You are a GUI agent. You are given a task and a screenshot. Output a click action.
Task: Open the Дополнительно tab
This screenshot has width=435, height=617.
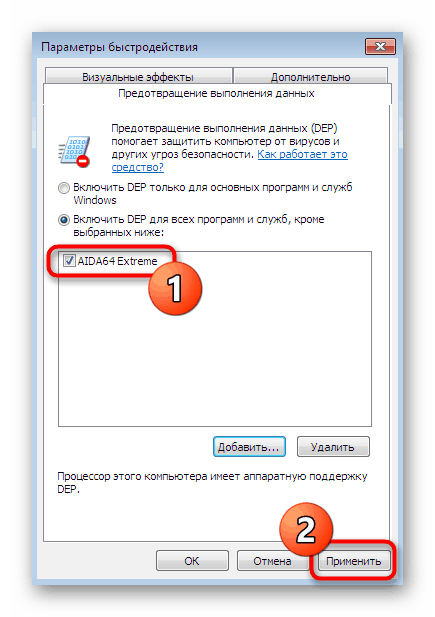(x=310, y=76)
